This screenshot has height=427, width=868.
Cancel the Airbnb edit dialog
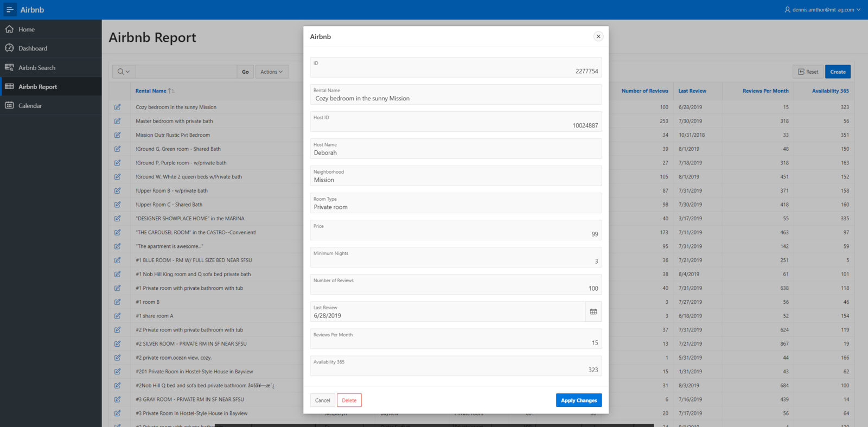(322, 400)
